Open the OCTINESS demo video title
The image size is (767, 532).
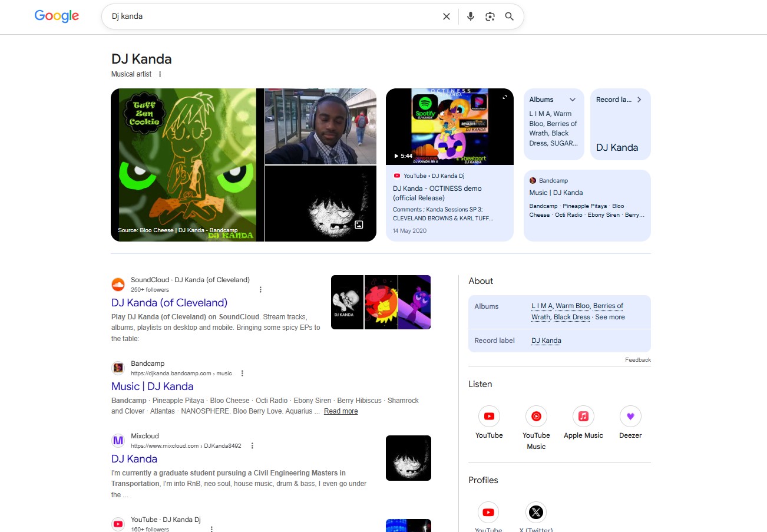(437, 193)
